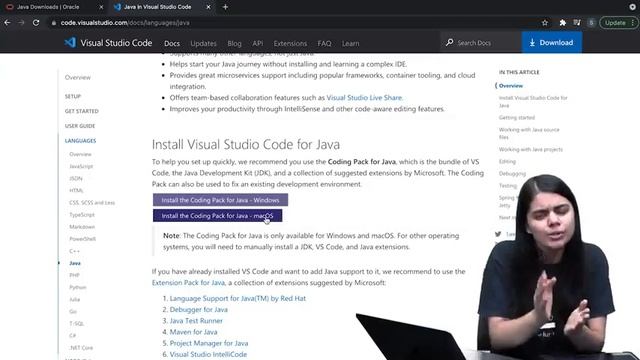640x360 pixels.
Task: Open the Debugger for Java link
Action: click(x=199, y=309)
